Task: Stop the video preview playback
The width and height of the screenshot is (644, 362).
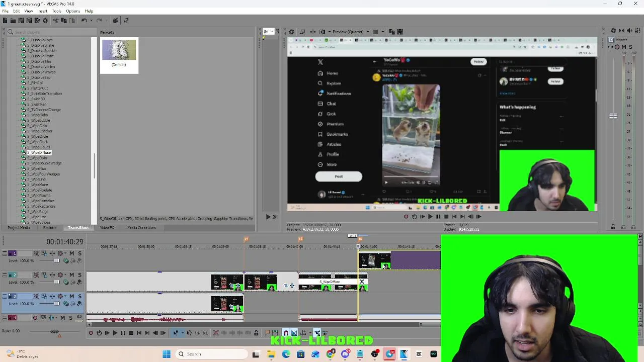Action: [x=446, y=217]
